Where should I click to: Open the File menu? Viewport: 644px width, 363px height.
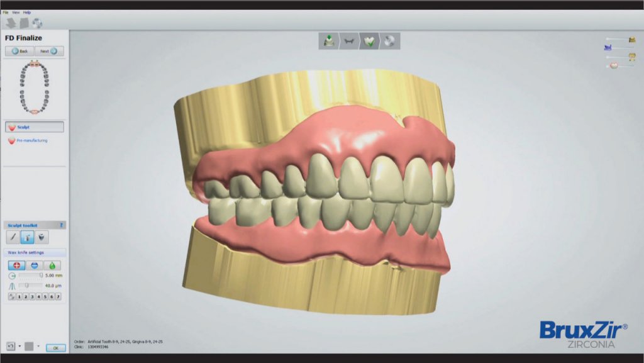click(x=6, y=12)
